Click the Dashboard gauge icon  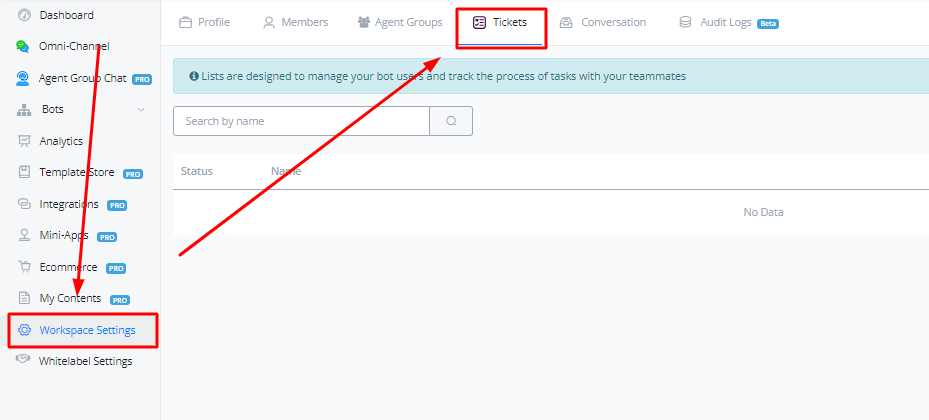click(24, 15)
